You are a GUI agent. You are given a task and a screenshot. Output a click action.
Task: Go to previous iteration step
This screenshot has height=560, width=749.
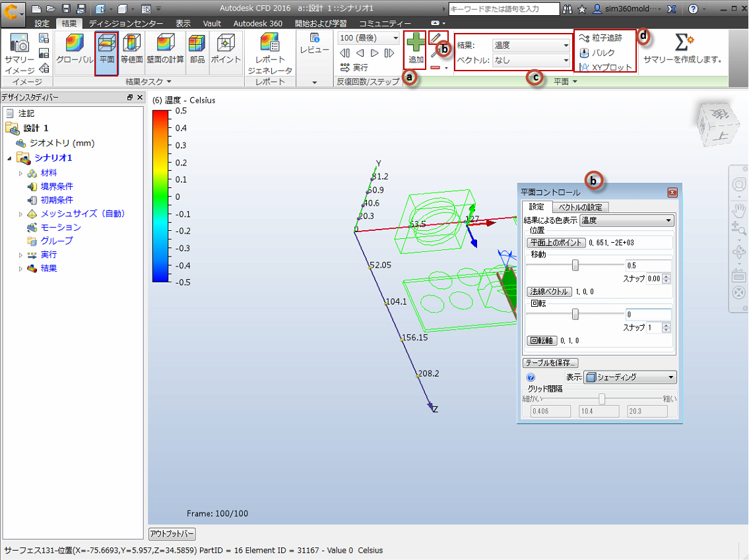(360, 53)
